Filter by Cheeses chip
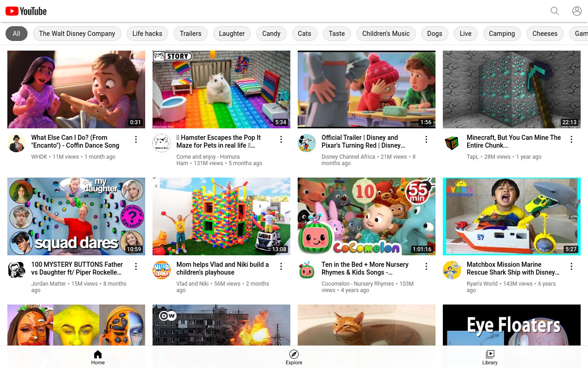Screen dimensions: 588x368 click(545, 34)
